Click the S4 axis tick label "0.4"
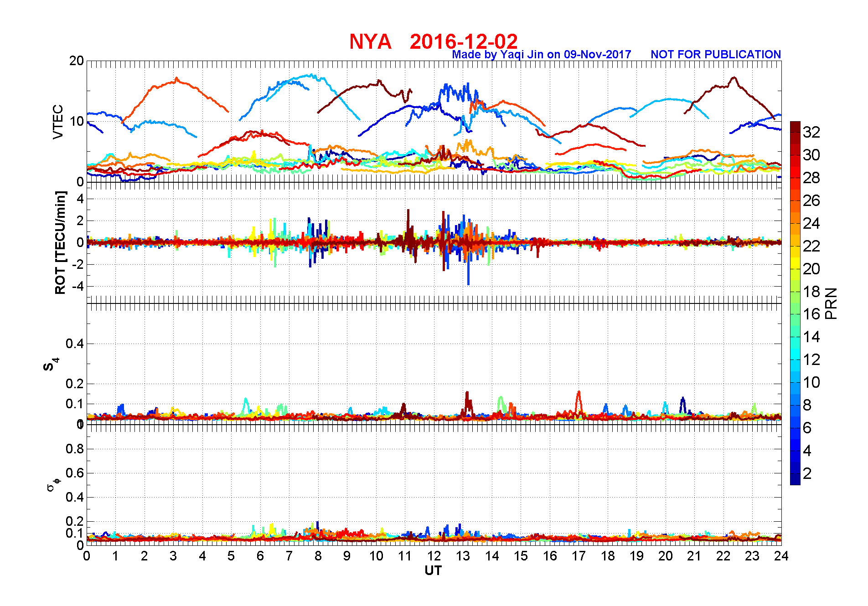Screen dimensions: 868x606 (x=75, y=344)
